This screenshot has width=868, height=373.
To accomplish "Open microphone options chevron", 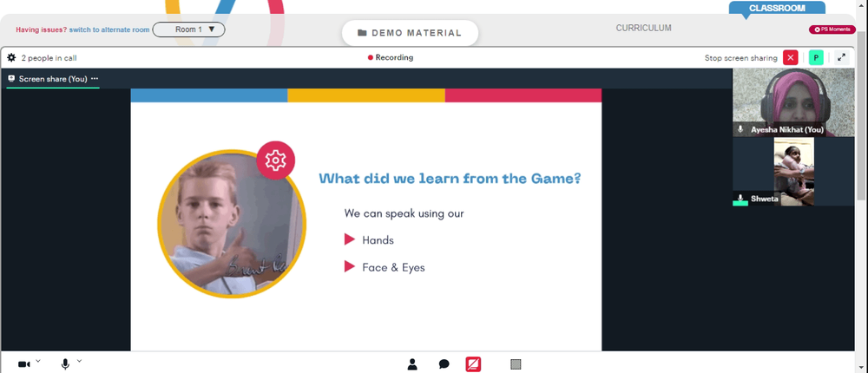I will coord(79,361).
